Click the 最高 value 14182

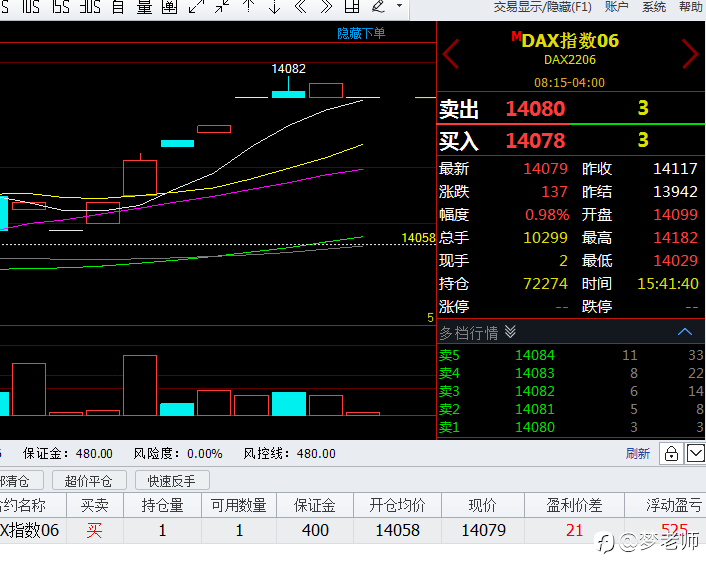point(675,237)
